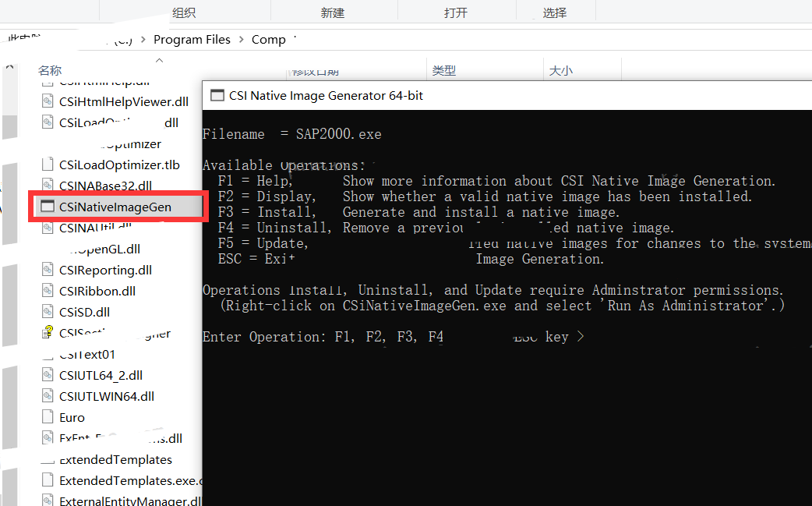This screenshot has width=812, height=506.
Task: Click the 'F4 = Uninstall' console line
Action: 446,228
